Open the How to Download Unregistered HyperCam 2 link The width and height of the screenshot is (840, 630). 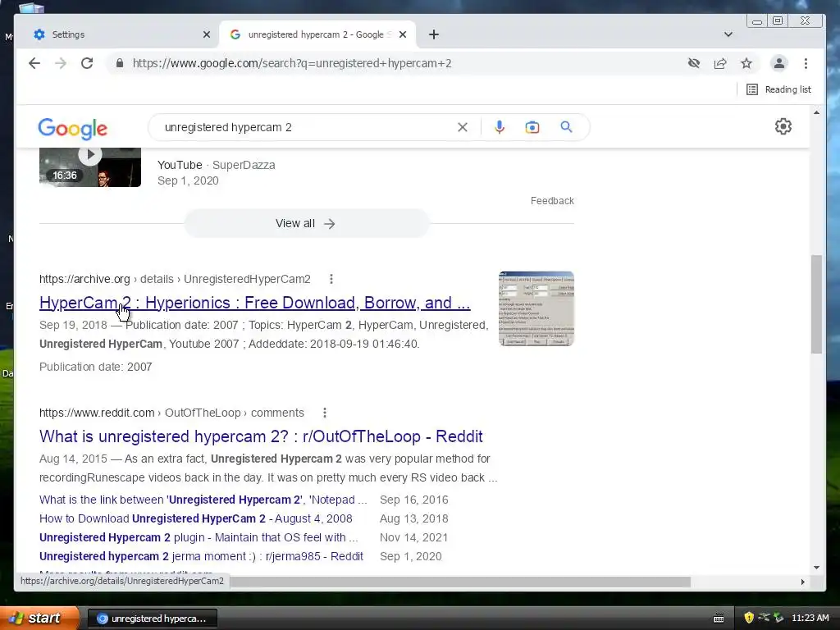195,518
